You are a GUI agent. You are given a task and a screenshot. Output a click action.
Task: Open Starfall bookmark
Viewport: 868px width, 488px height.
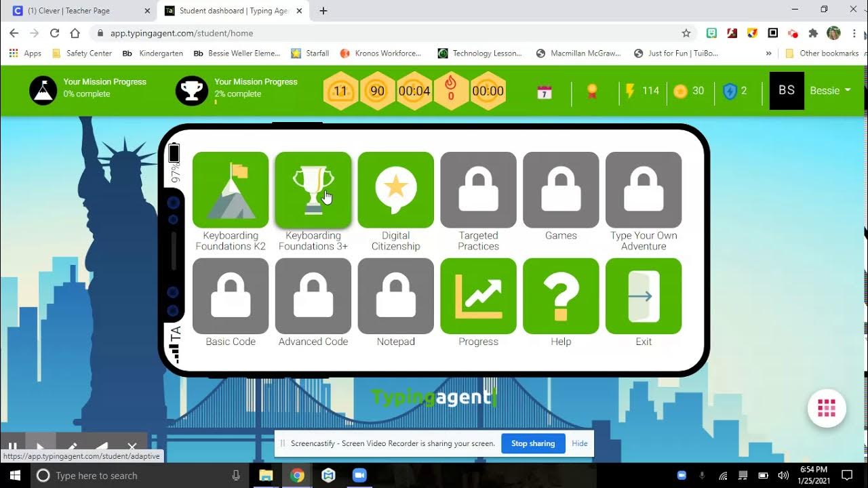(310, 53)
